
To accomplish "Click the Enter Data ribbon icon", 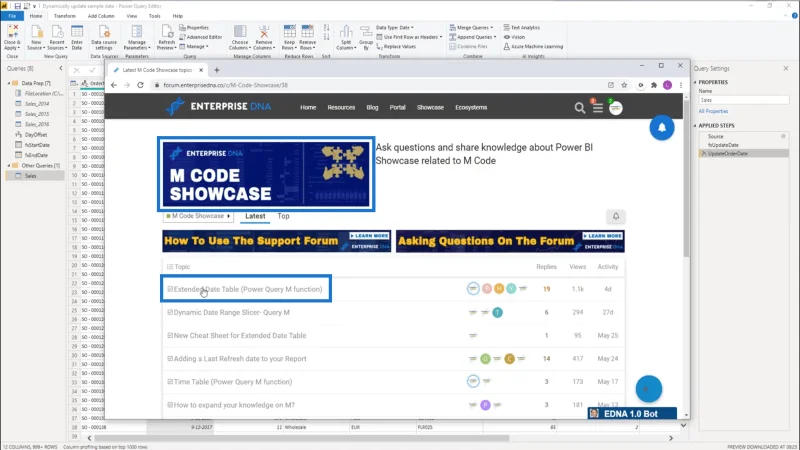I will [x=77, y=37].
